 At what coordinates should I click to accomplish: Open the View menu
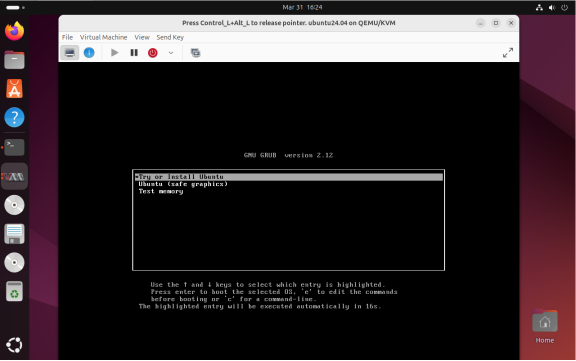142,37
